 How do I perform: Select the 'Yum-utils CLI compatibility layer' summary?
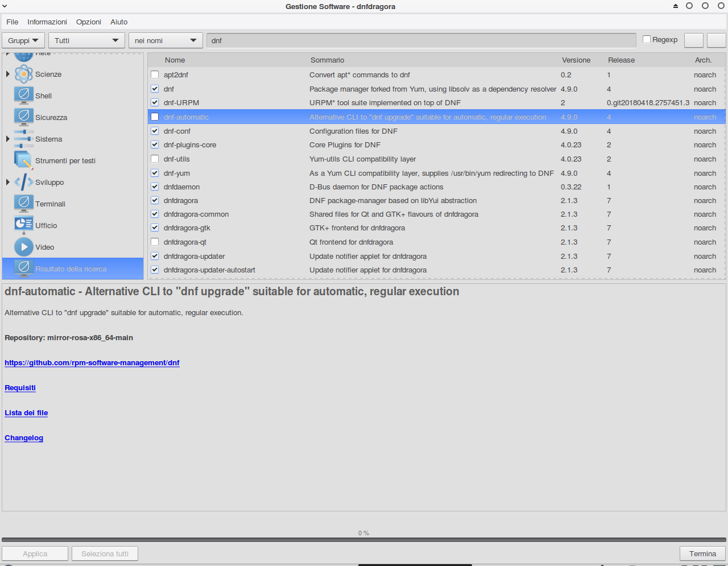362,159
